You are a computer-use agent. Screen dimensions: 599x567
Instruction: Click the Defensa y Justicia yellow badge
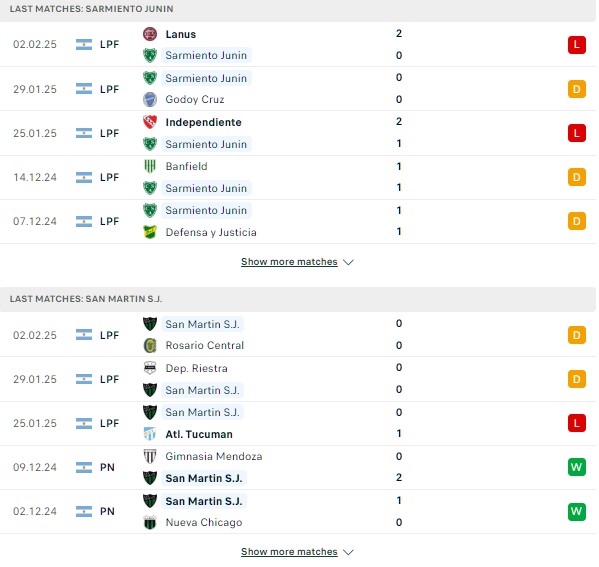pos(150,232)
